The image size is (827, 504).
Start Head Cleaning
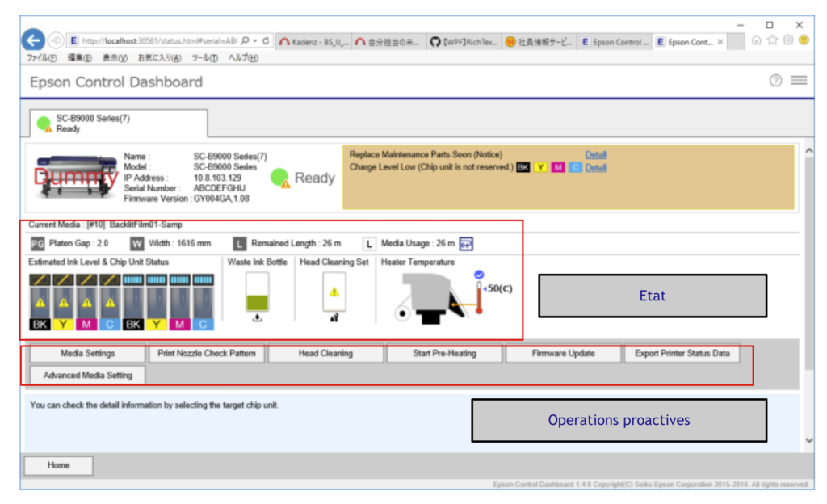pos(326,353)
